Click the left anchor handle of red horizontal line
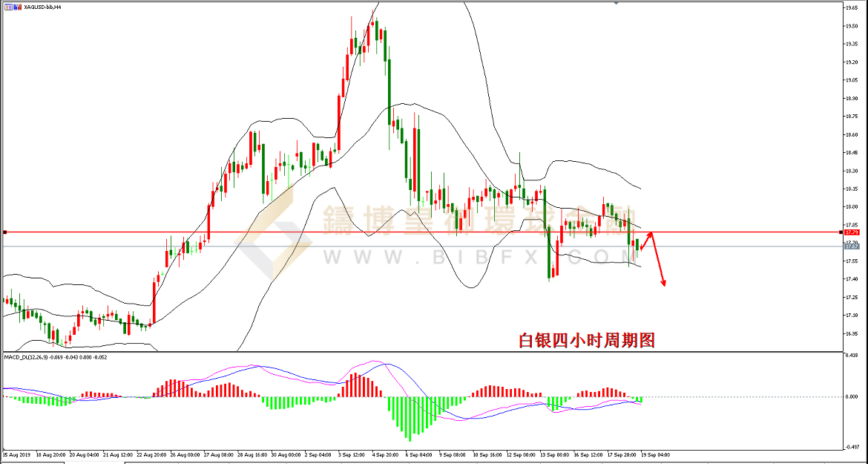 point(5,232)
